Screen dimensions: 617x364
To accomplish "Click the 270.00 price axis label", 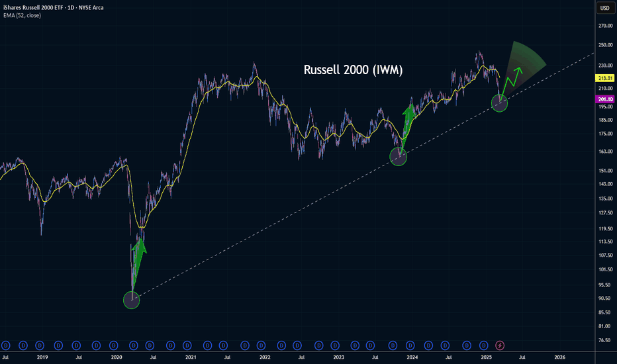I will 605,26.
